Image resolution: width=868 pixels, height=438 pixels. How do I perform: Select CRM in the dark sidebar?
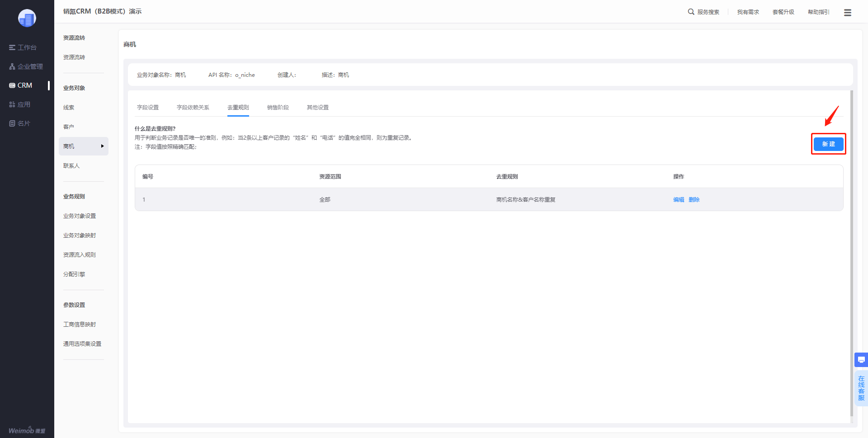pos(21,85)
